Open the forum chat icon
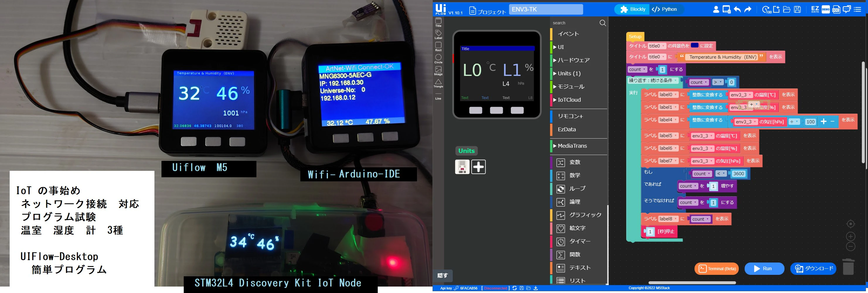Screen dimensions: 868x293 847,9
